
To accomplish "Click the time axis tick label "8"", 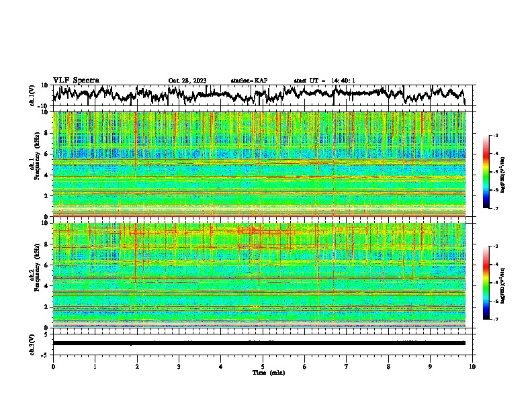I will (388, 367).
